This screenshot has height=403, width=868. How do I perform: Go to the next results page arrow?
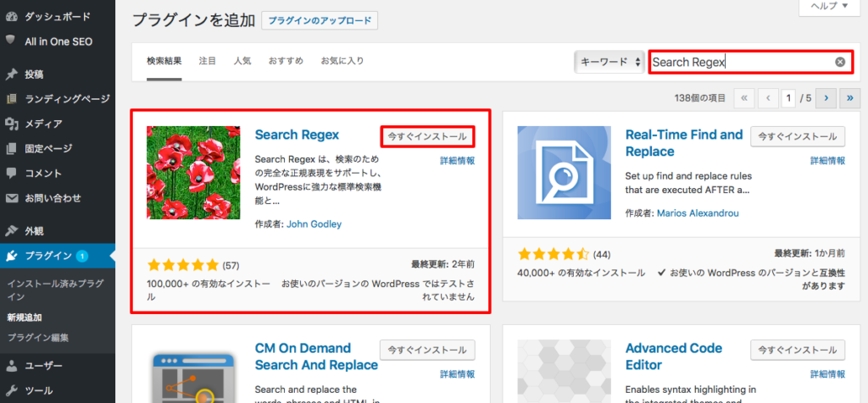point(826,98)
